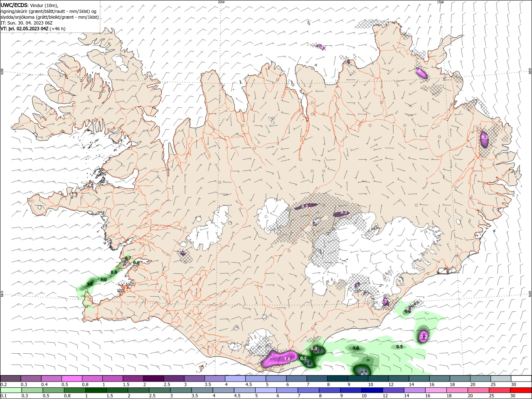Click the bright pink top legend swatch at 0.5
The image size is (532, 399).
pyautogui.click(x=71, y=378)
